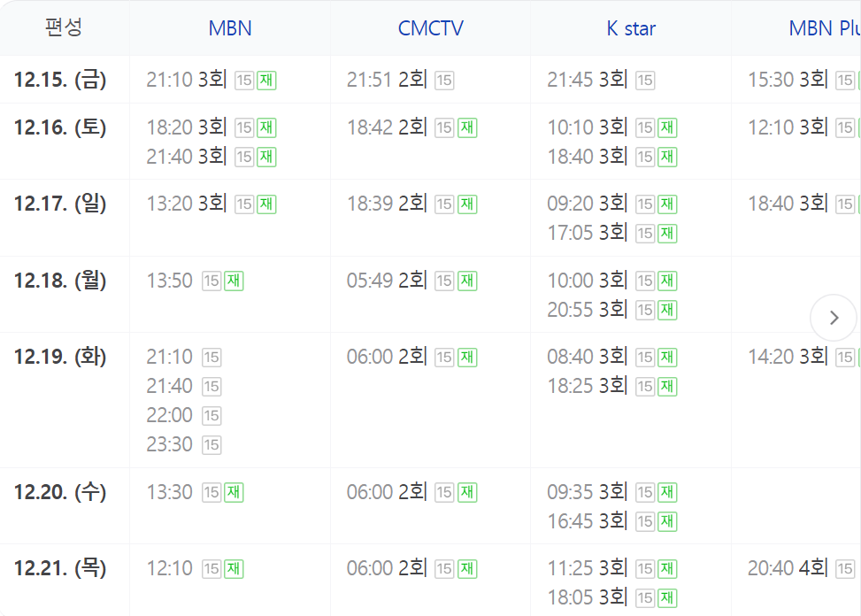Select the 12.19. (화) date row label

pyautogui.click(x=60, y=357)
